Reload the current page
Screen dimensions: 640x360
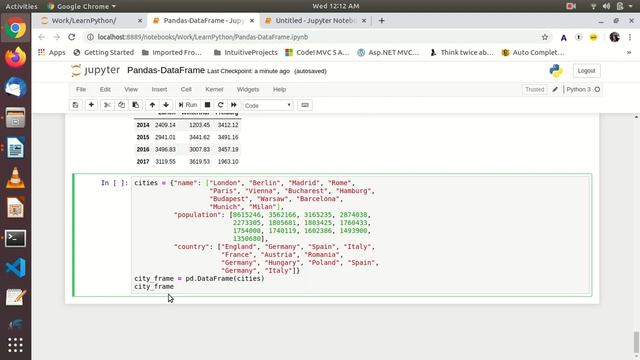point(72,37)
